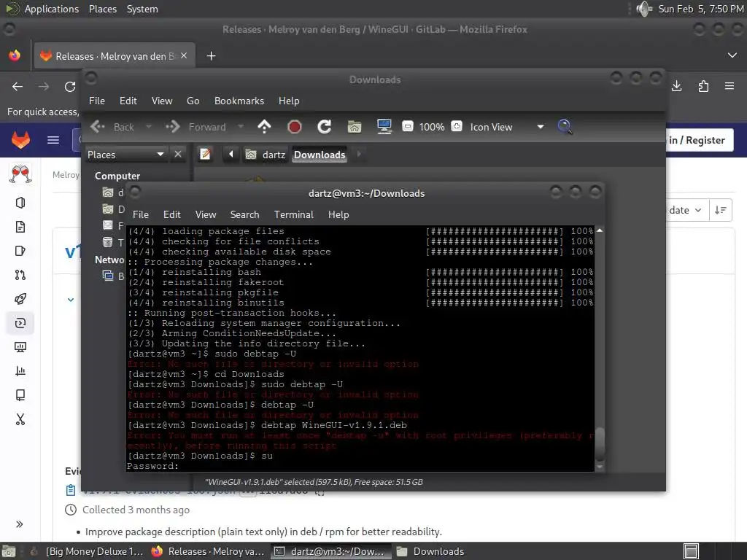Toggle sort direction button on GitLab

720,210
